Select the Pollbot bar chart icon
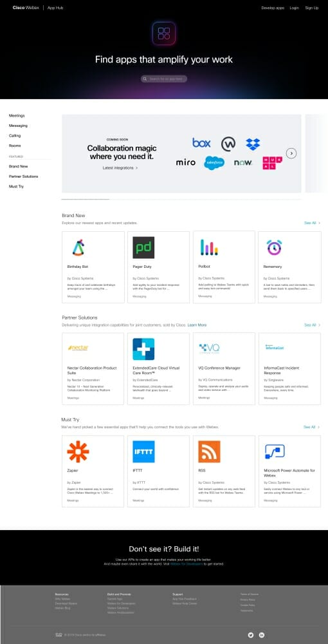 point(209,247)
